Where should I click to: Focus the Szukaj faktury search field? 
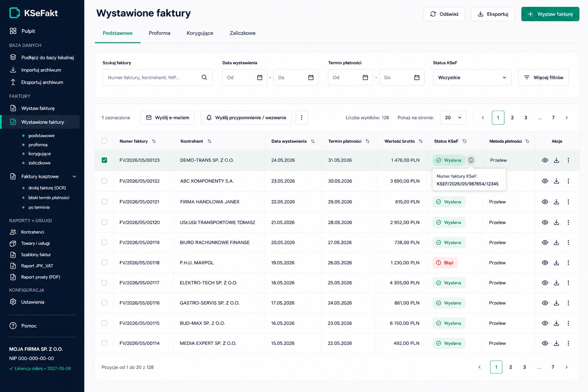coord(157,77)
